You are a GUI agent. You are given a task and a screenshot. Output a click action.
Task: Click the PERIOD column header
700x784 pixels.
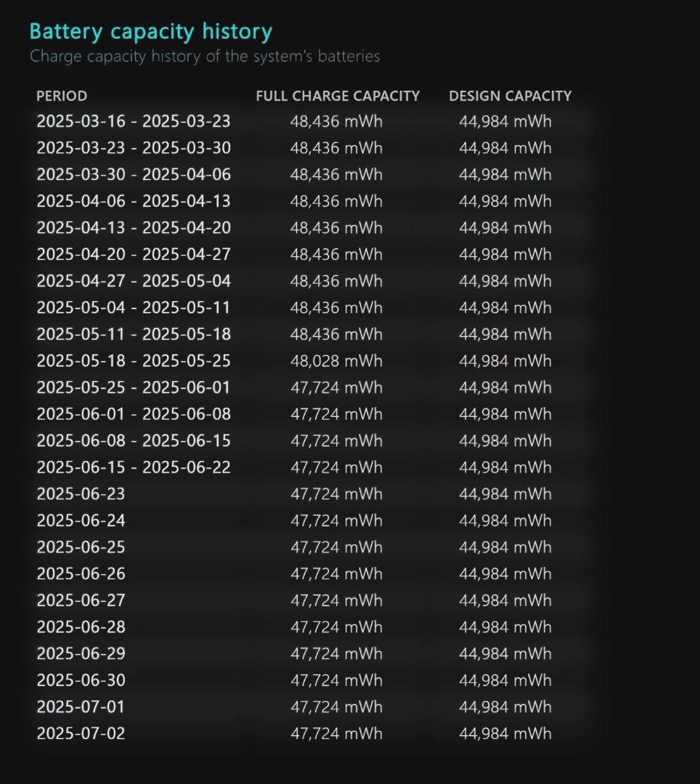pos(62,96)
